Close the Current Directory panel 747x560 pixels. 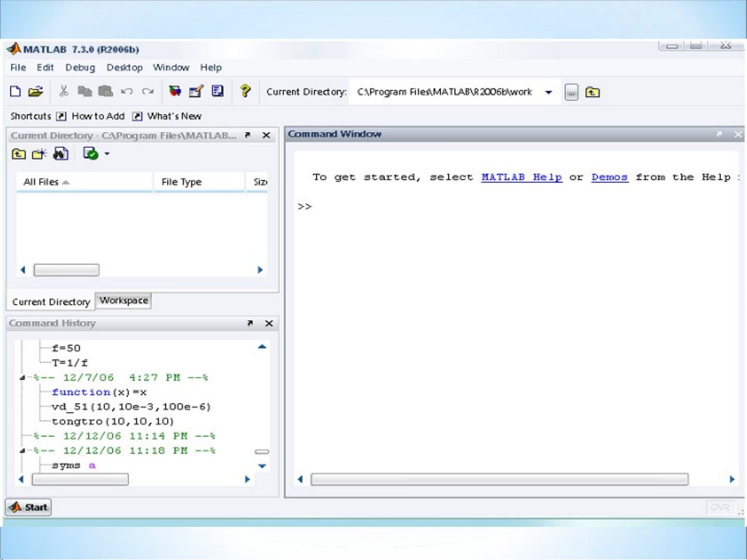(x=266, y=135)
